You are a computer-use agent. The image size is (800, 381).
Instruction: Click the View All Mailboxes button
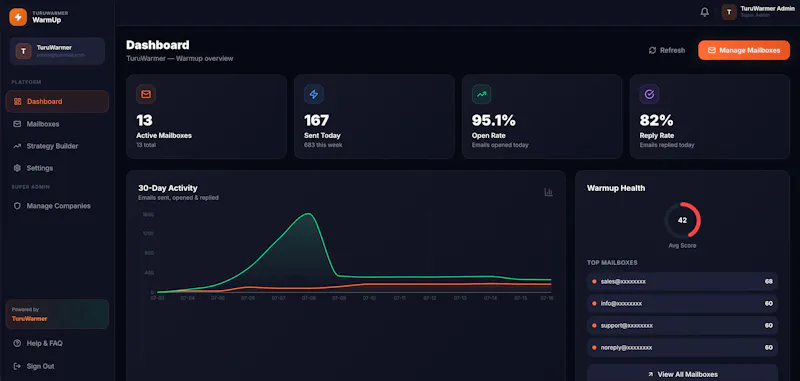[682, 374]
